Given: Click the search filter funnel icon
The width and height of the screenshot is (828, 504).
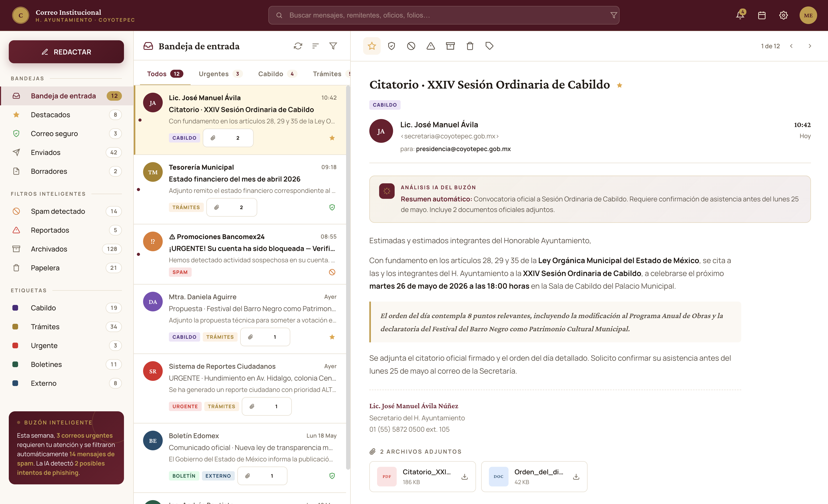Looking at the screenshot, I should point(613,15).
